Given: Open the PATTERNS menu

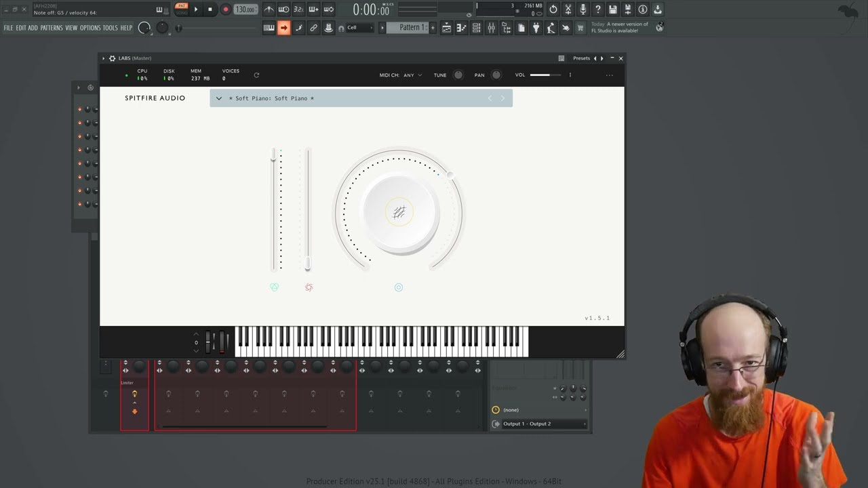Looking at the screenshot, I should coord(52,28).
